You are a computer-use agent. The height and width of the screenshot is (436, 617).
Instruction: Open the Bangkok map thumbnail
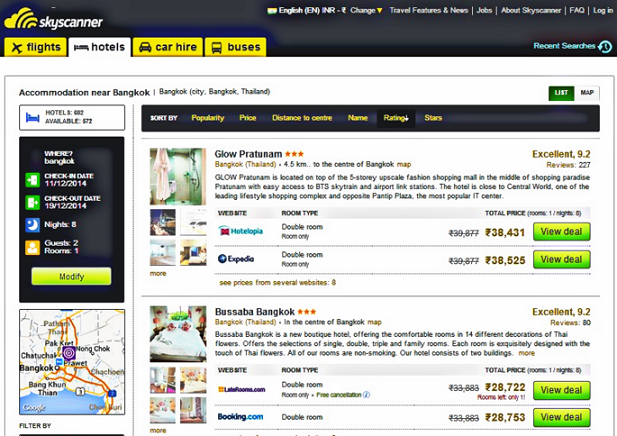pyautogui.click(x=72, y=362)
